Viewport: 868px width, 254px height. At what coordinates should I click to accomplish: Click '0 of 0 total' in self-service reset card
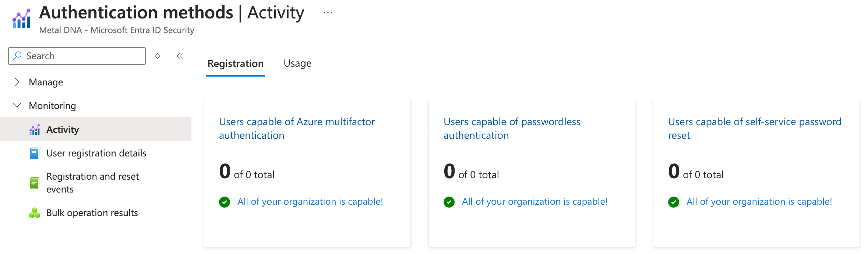(x=696, y=172)
